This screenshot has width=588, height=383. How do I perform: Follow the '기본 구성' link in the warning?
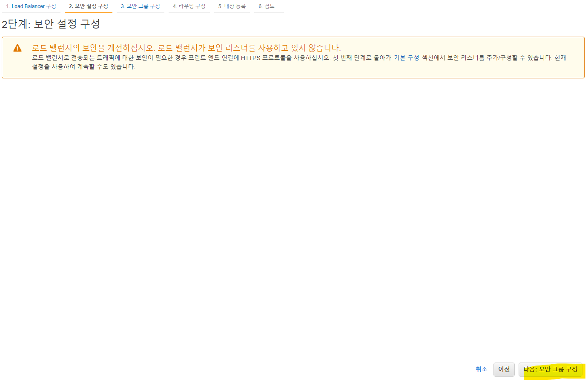click(407, 58)
